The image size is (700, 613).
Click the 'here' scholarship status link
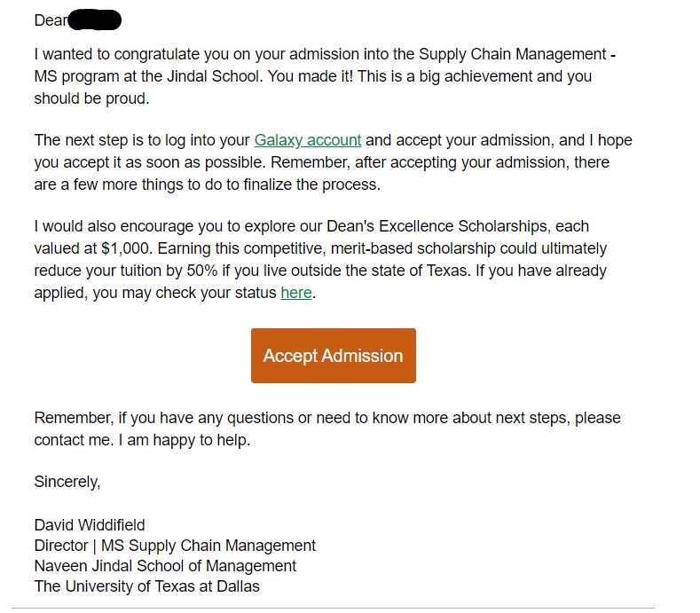click(x=296, y=293)
